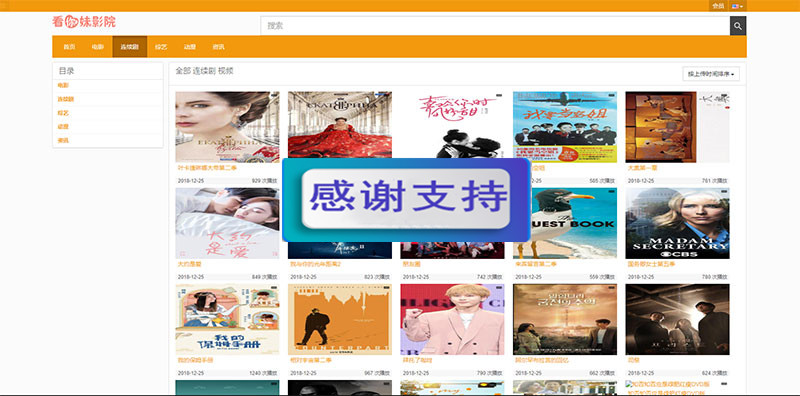Viewport: 800px width, 396px height.
Task: Select 资讯 in the 目录 sidebar
Action: [x=63, y=140]
